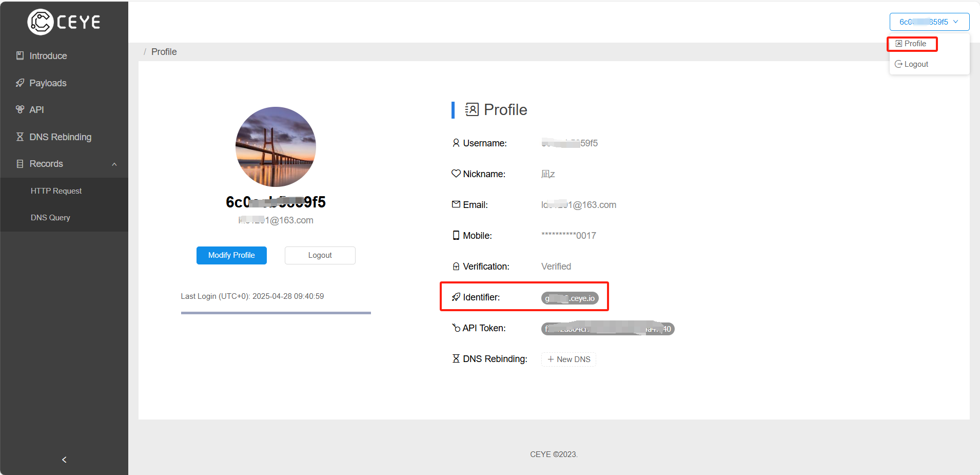The image size is (980, 475).
Task: Add a New DNS rebinding entry
Action: coord(569,359)
